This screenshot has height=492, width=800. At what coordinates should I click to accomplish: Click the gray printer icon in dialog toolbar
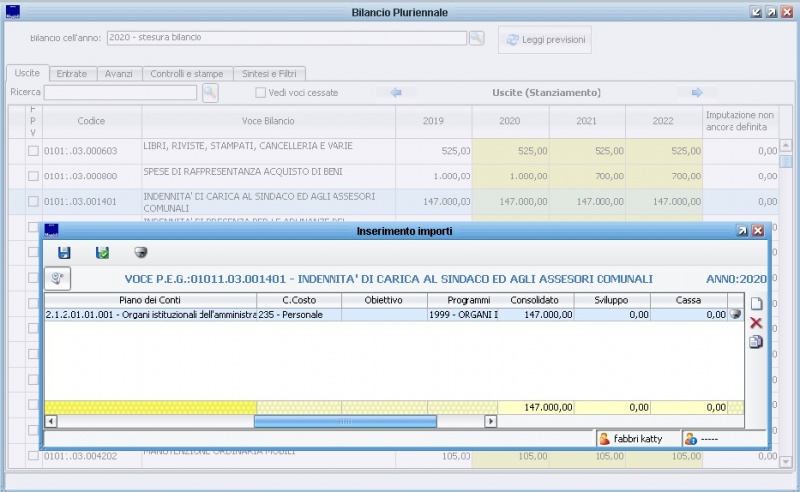pyautogui.click(x=141, y=253)
